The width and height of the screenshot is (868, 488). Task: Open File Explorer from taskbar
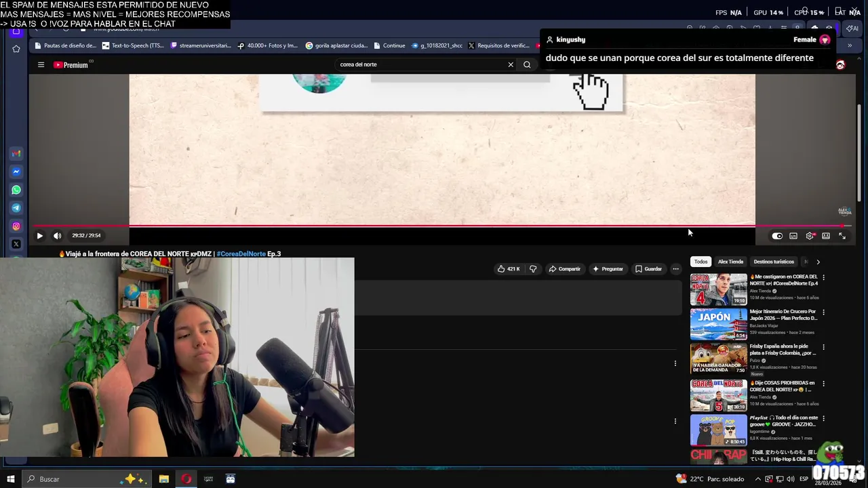click(x=164, y=479)
